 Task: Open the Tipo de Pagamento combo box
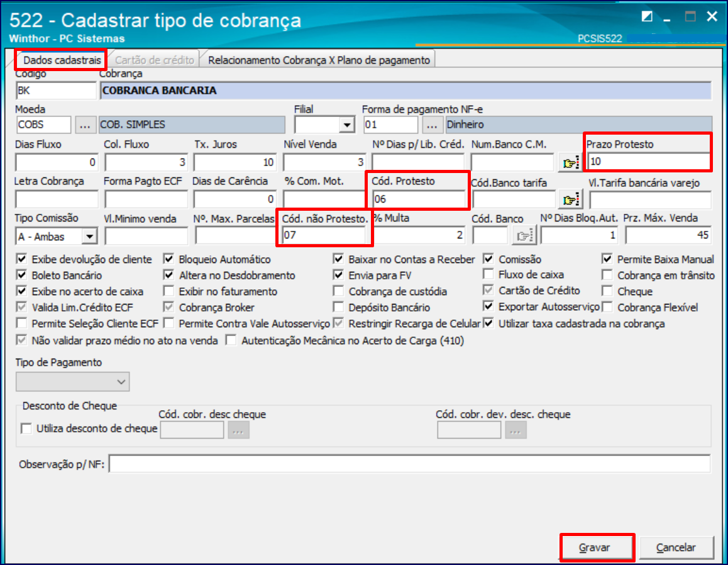(73, 382)
